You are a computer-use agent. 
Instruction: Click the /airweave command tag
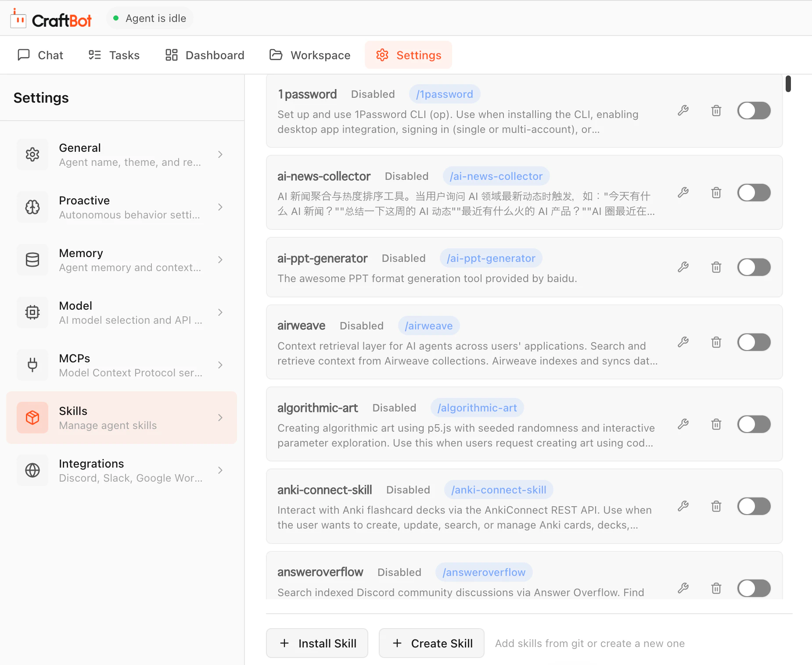click(x=429, y=326)
